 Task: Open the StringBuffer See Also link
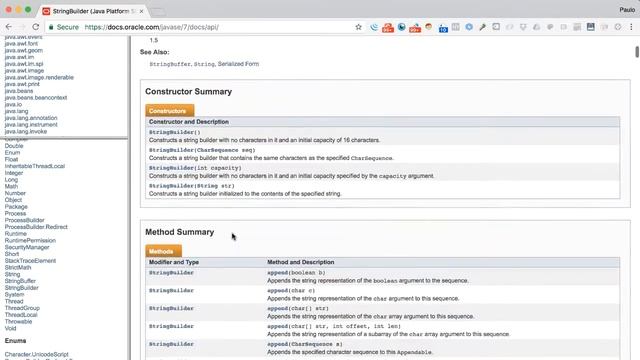pos(170,64)
